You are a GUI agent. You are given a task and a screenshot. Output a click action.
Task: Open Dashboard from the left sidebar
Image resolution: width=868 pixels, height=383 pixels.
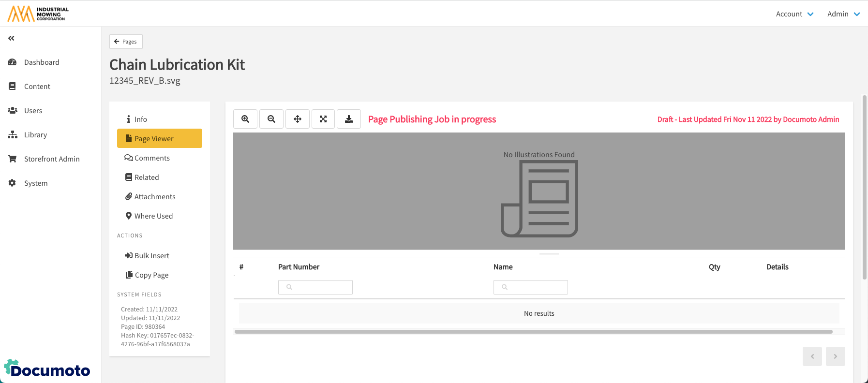(x=42, y=62)
